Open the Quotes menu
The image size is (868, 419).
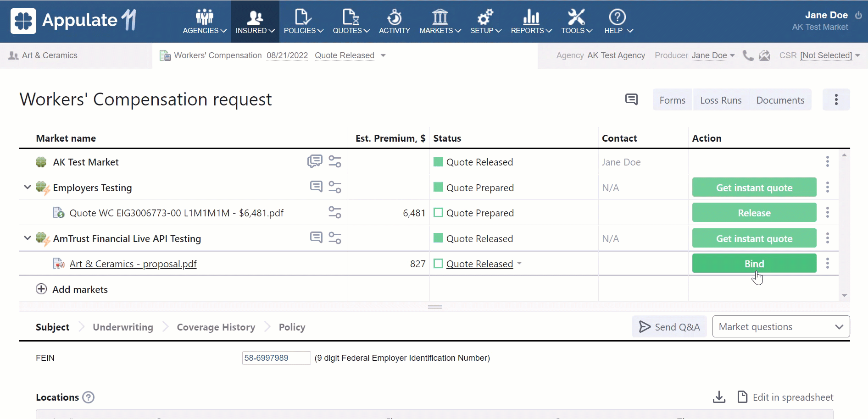[351, 22]
